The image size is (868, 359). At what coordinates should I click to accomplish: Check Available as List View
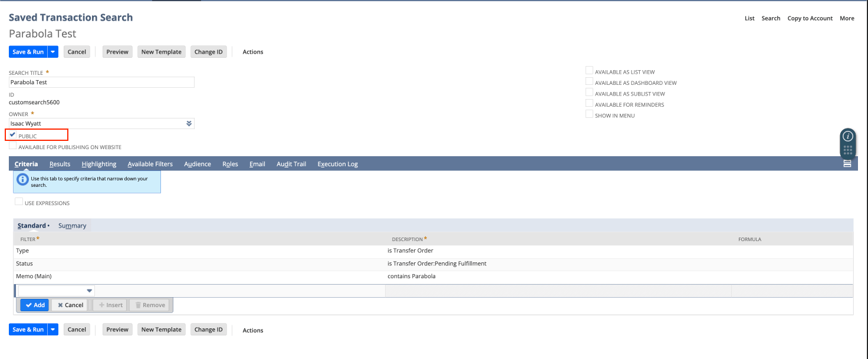589,71
